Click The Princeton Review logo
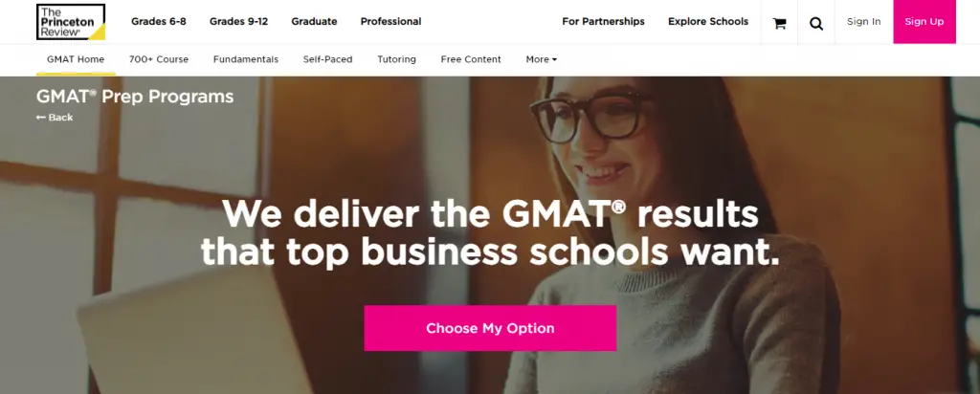The image size is (980, 394). 70,21
